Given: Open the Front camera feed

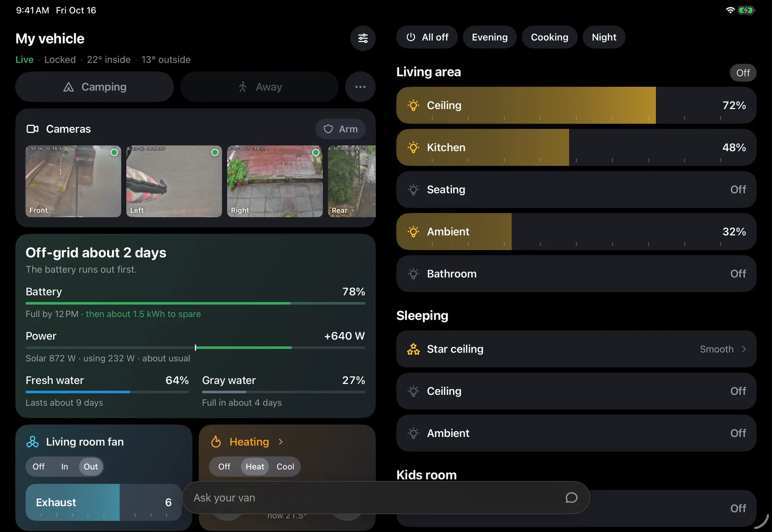Looking at the screenshot, I should 73,181.
